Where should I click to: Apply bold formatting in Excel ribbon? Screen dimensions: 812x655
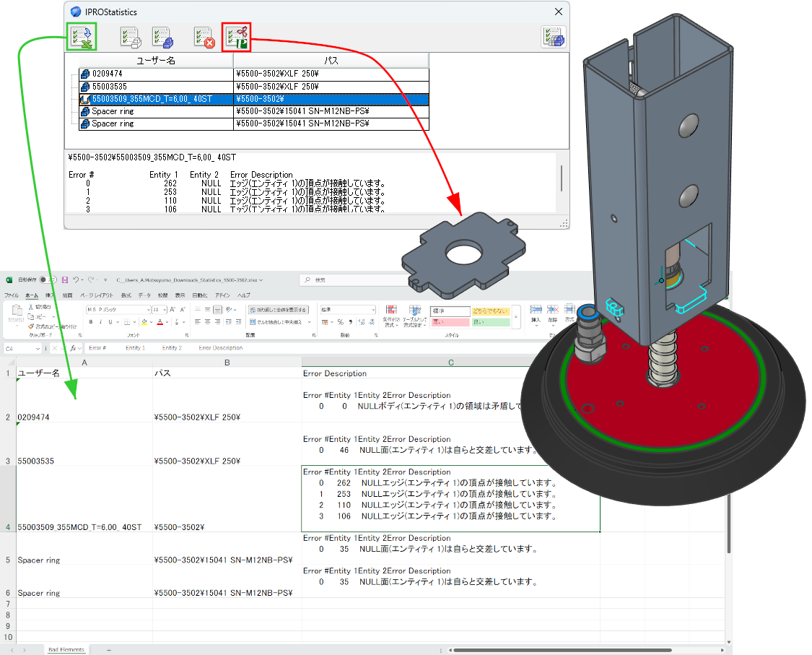(91, 322)
